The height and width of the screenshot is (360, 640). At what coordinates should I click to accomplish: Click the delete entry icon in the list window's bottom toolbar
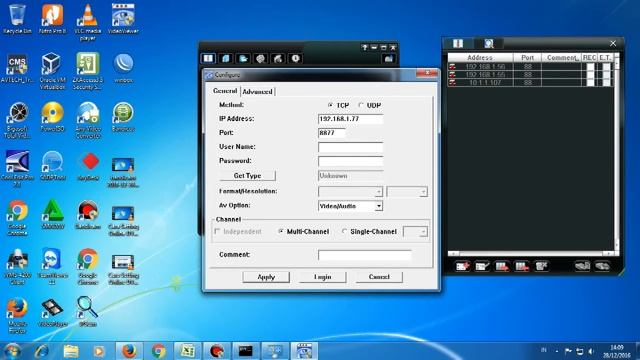[541, 267]
